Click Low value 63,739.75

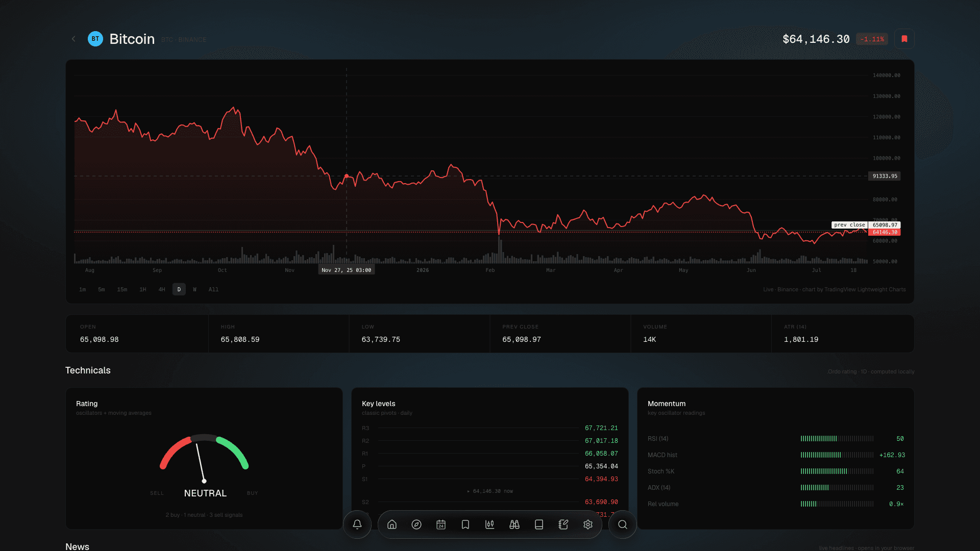(x=381, y=340)
